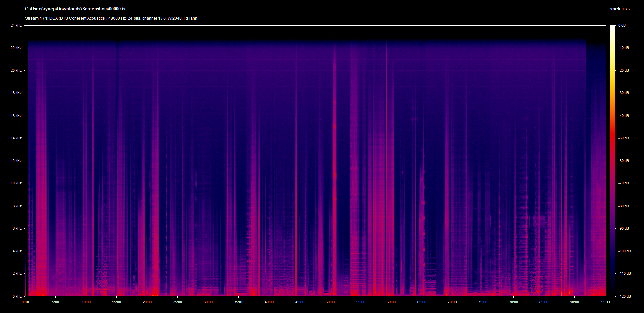Click the 16 kHz frequency axis label
The width and height of the screenshot is (644, 313).
[16, 116]
